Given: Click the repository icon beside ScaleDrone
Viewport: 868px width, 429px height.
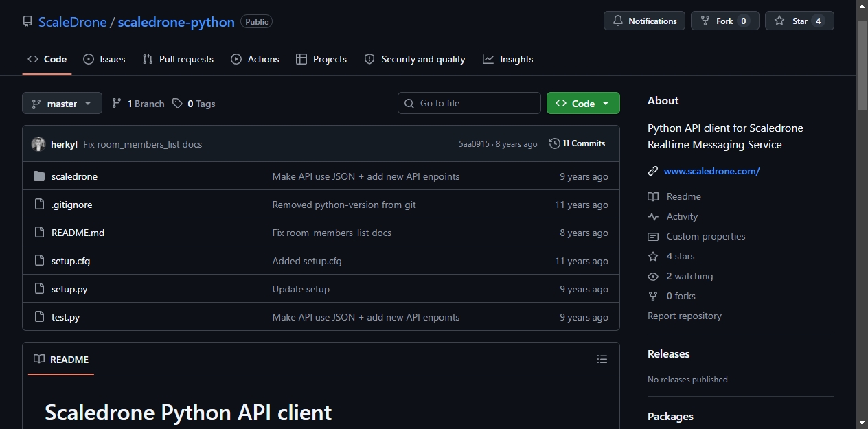Looking at the screenshot, I should 27,21.
